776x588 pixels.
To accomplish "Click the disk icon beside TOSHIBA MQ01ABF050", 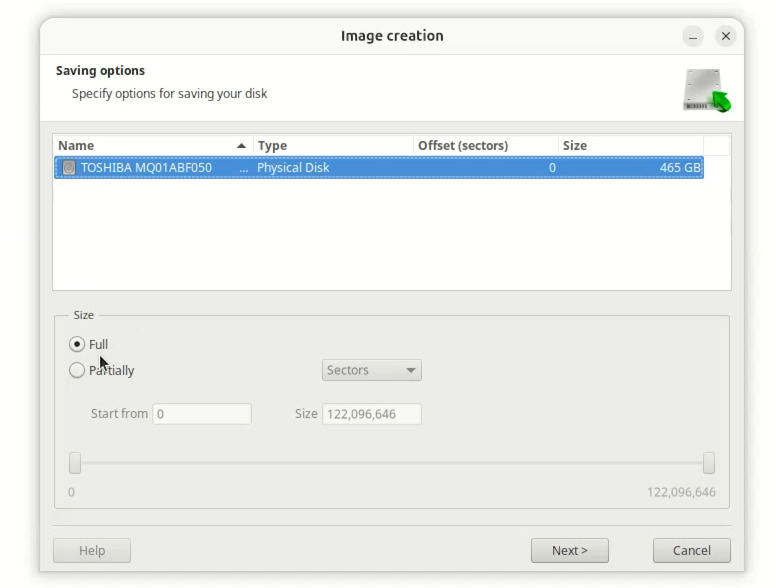I will [x=69, y=168].
